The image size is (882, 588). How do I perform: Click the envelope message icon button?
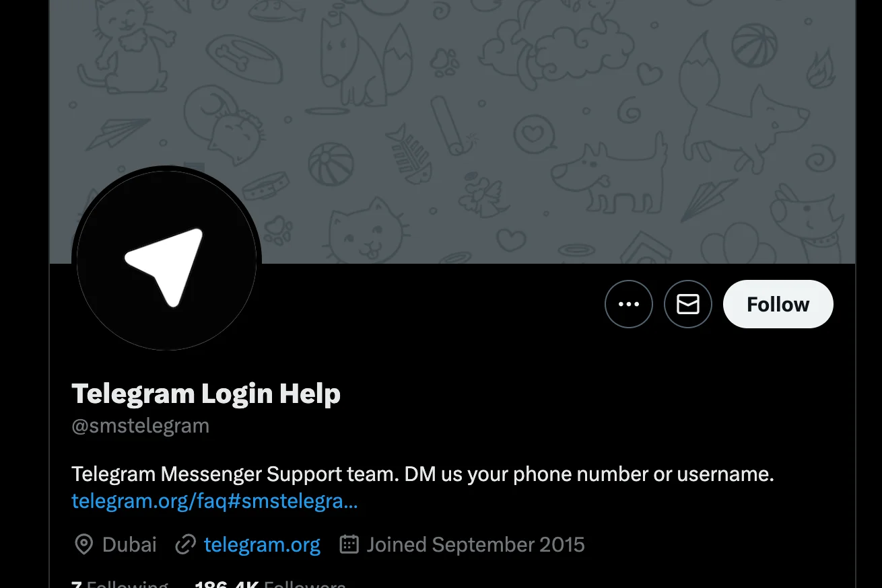coord(687,304)
